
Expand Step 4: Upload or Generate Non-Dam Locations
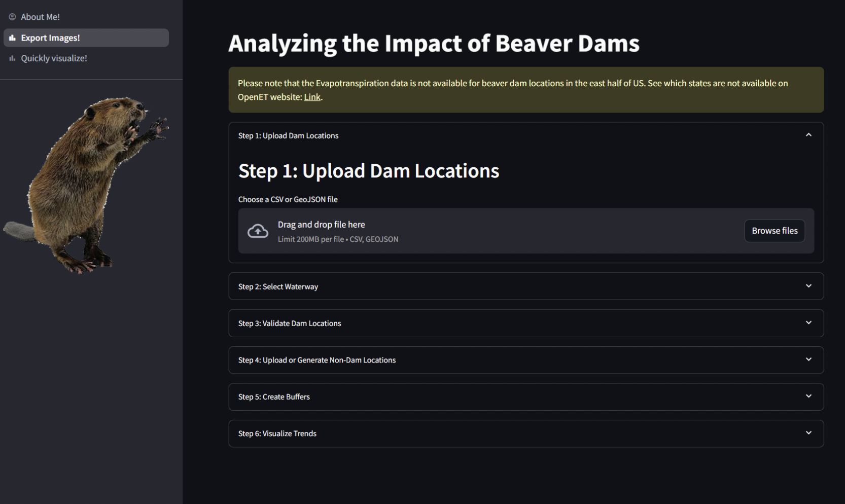tap(808, 359)
